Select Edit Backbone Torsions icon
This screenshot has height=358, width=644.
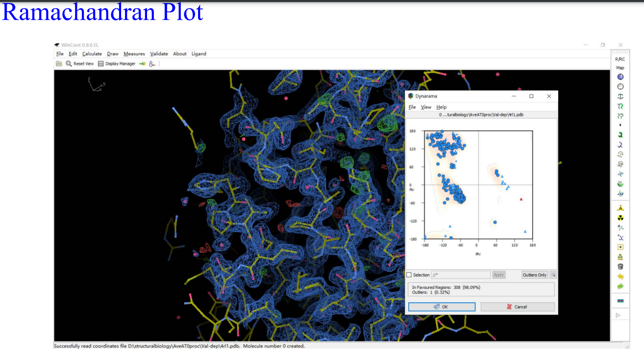tap(620, 193)
